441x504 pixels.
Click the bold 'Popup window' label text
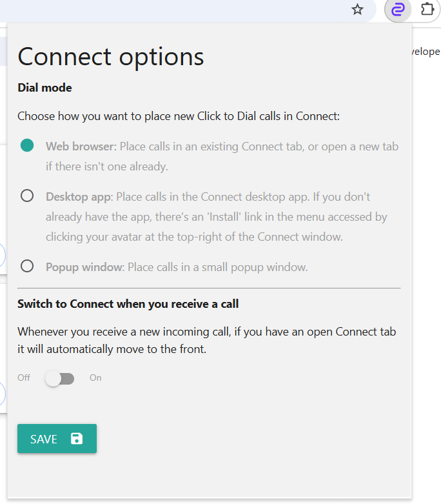click(x=85, y=267)
